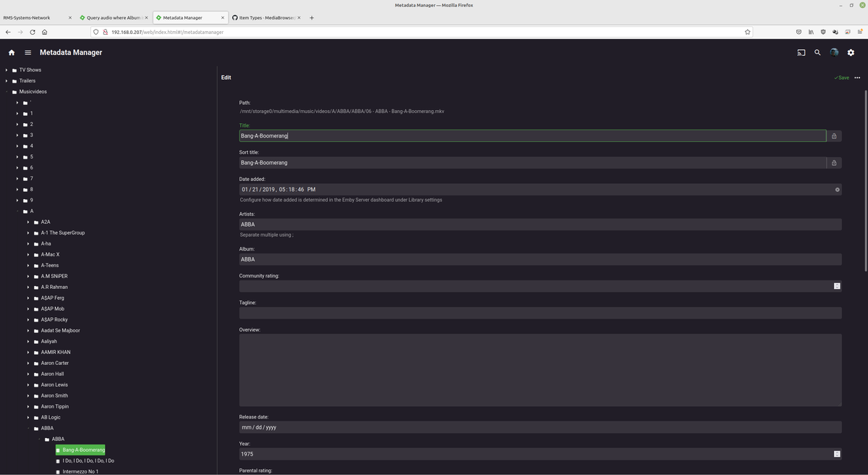Click the lock icon next to Sort title
The width and height of the screenshot is (868, 475).
(834, 163)
